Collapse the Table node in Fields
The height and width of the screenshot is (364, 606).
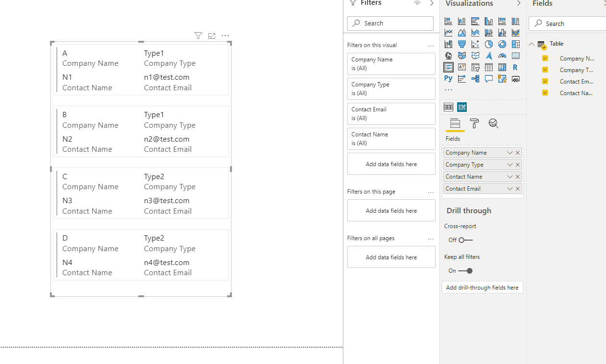[532, 44]
